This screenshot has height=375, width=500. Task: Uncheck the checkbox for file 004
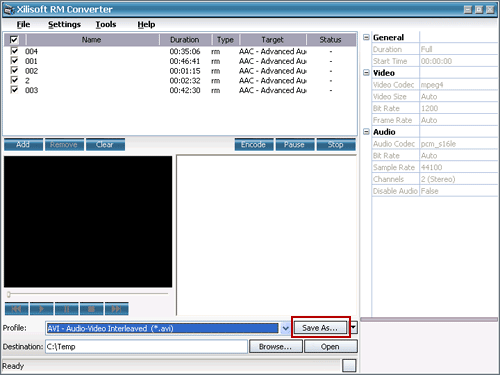(14, 51)
